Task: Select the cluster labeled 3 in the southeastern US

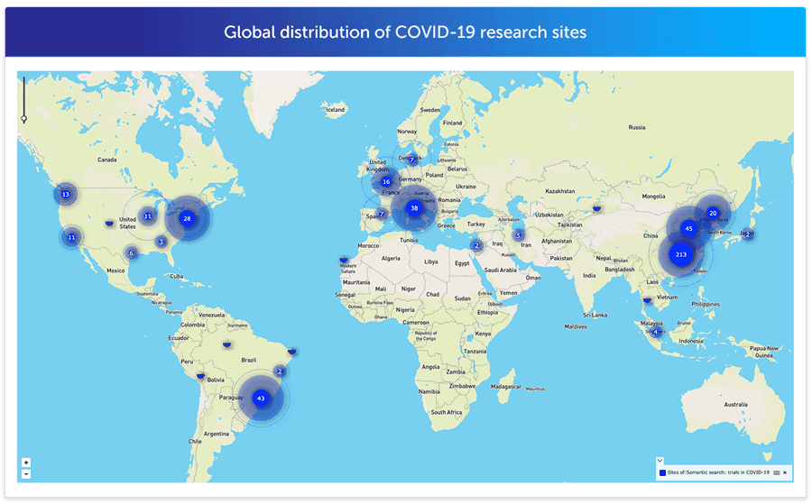Action: (161, 242)
